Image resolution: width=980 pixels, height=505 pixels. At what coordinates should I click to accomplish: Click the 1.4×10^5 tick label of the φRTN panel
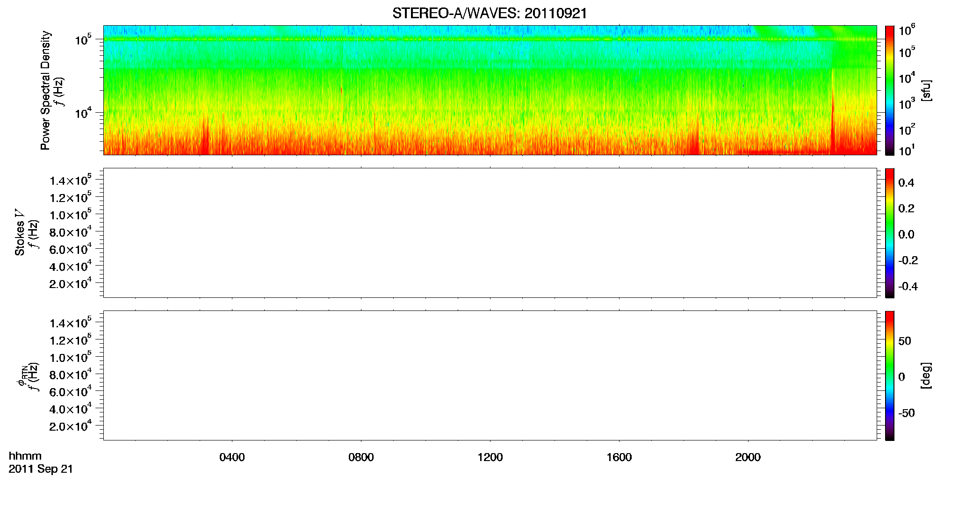coord(71,323)
